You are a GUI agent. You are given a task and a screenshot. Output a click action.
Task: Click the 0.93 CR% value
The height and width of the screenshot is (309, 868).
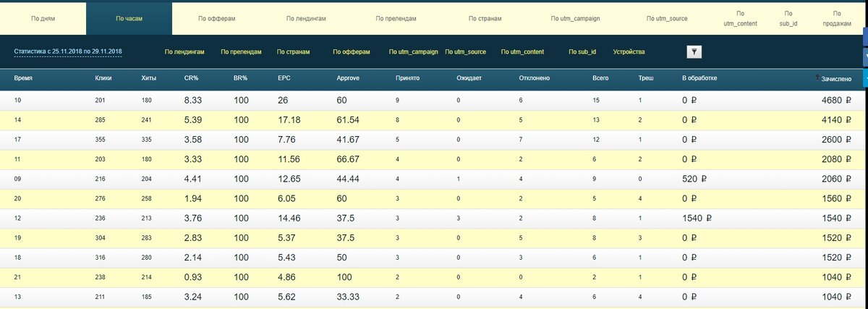[194, 276]
